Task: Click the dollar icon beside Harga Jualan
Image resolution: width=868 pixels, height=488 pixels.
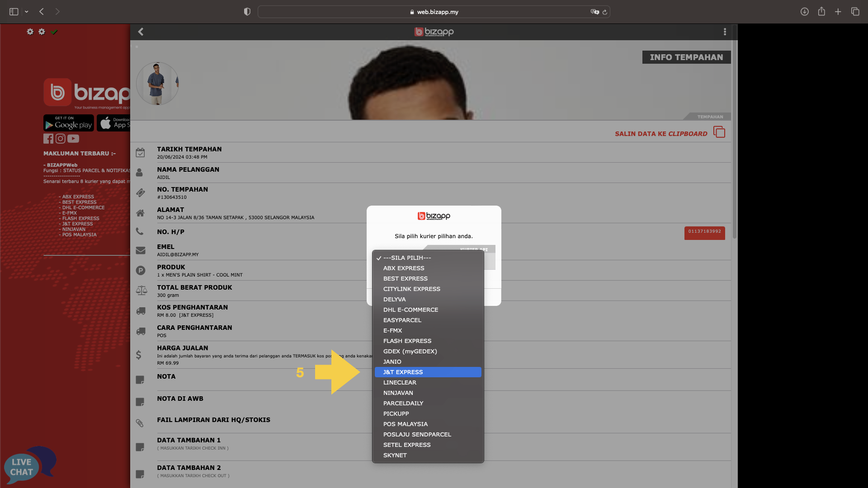Action: pos(139,355)
